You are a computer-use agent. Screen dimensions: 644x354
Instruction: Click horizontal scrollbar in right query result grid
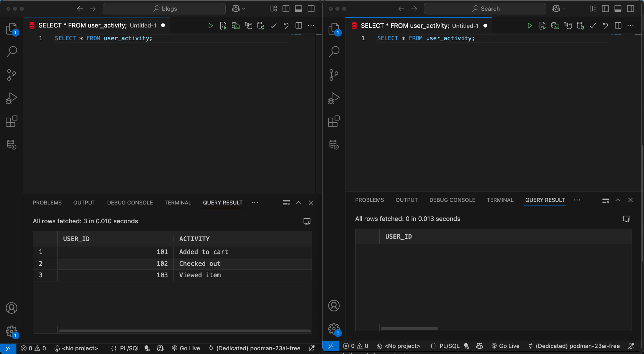click(x=409, y=329)
